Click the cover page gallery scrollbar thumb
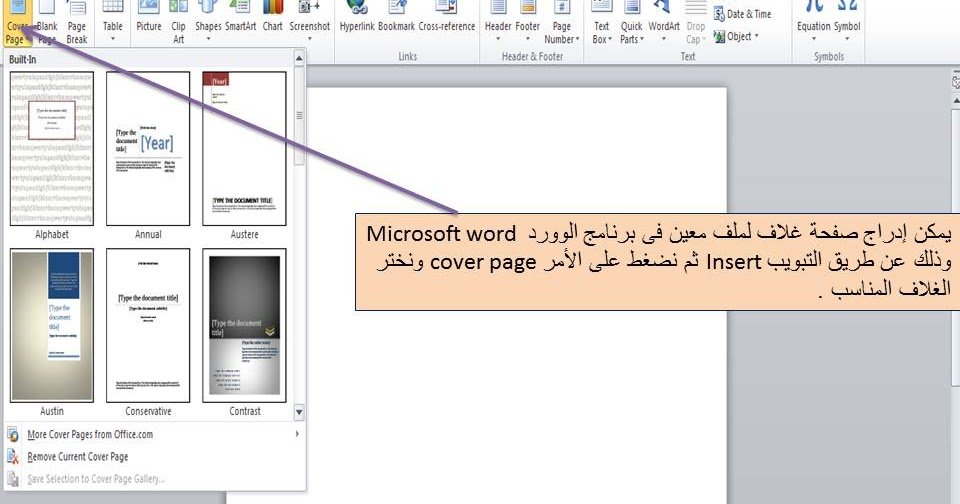The image size is (960, 504). click(299, 115)
